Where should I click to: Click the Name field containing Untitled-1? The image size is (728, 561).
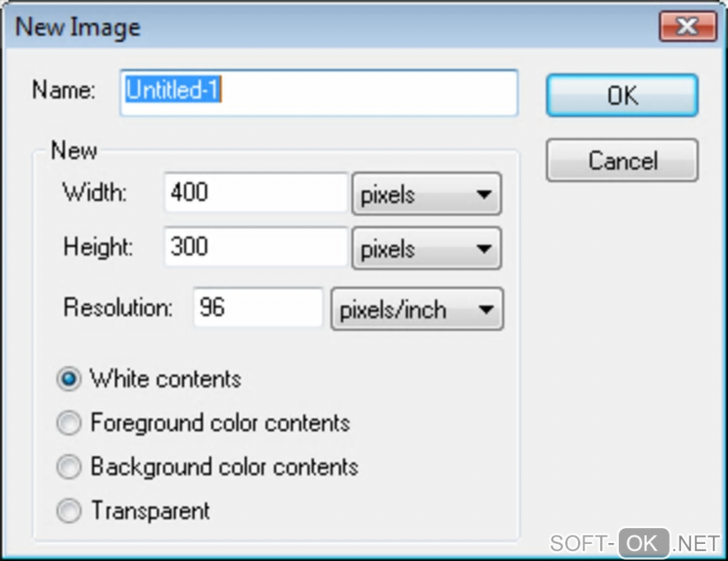pyautogui.click(x=318, y=92)
